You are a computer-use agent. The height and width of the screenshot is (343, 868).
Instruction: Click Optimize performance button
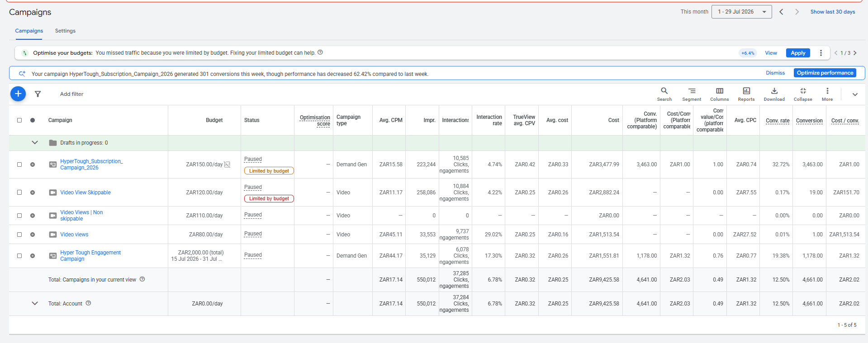coord(825,73)
